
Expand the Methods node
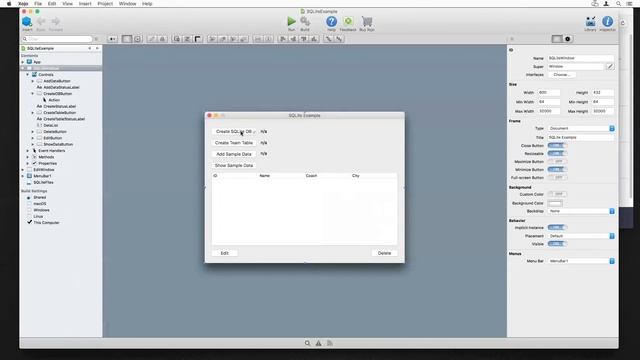[x=28, y=157]
